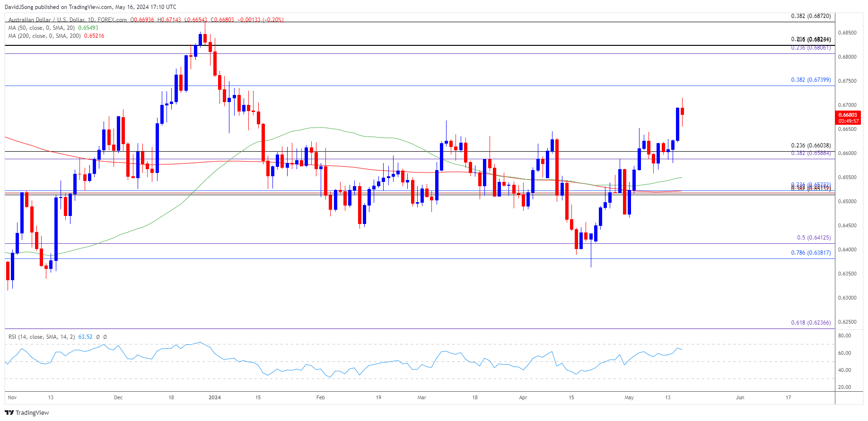Screen dimensions: 868x421
Task: Click the RSI reading 63.52
Action: [x=85, y=337]
